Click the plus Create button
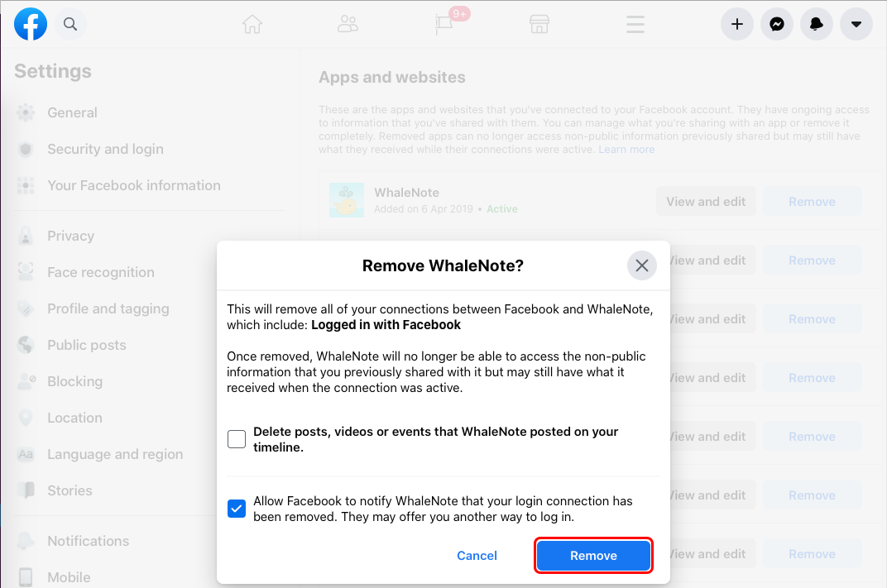 [737, 24]
